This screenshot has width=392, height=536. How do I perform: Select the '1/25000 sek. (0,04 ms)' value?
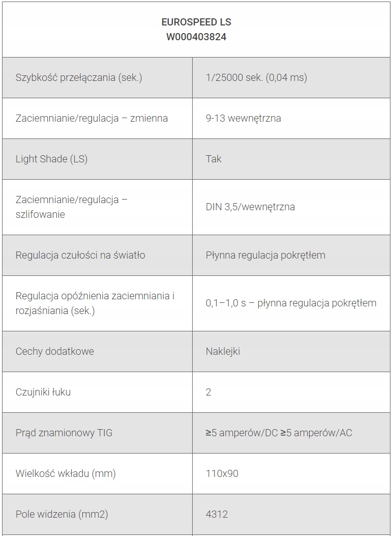click(256, 77)
